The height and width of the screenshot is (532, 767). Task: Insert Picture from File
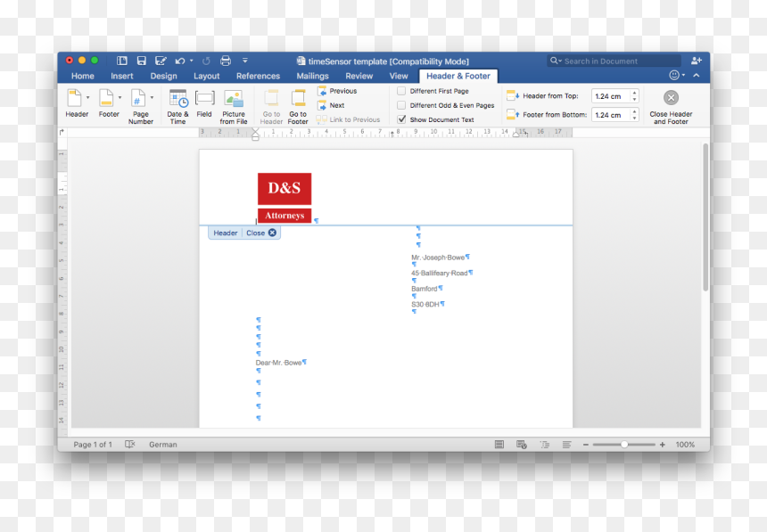(x=234, y=107)
